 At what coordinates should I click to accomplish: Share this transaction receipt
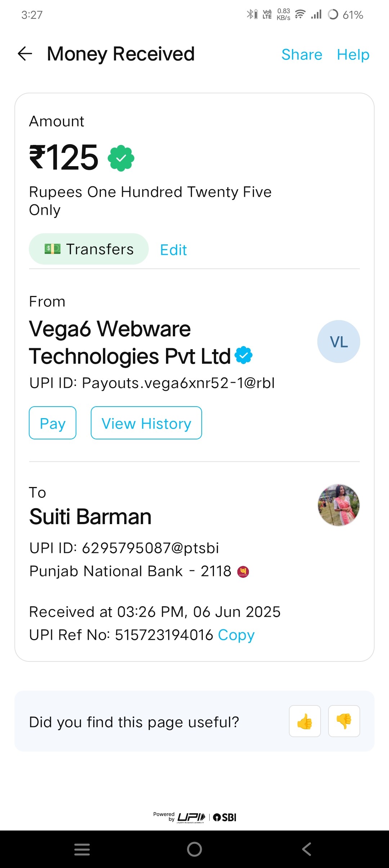(302, 54)
